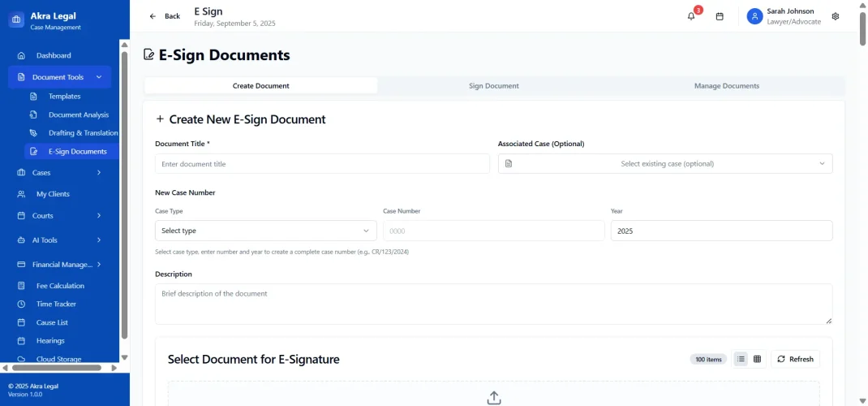Switch to grid view layout

(x=758, y=359)
